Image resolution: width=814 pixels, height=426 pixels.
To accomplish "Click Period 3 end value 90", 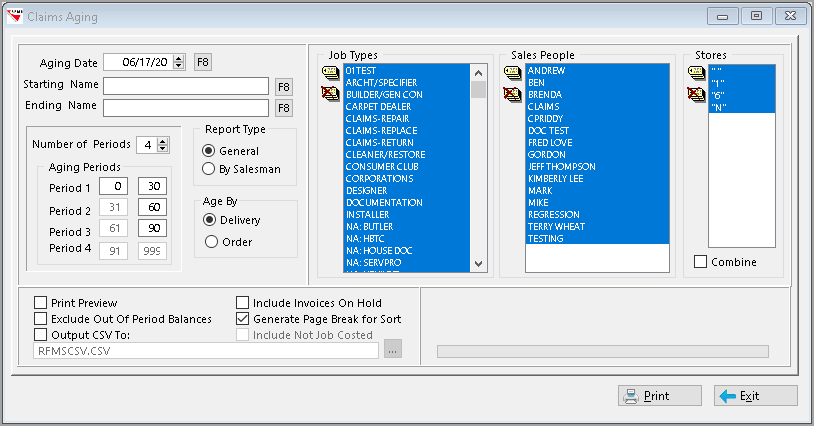I will 153,228.
